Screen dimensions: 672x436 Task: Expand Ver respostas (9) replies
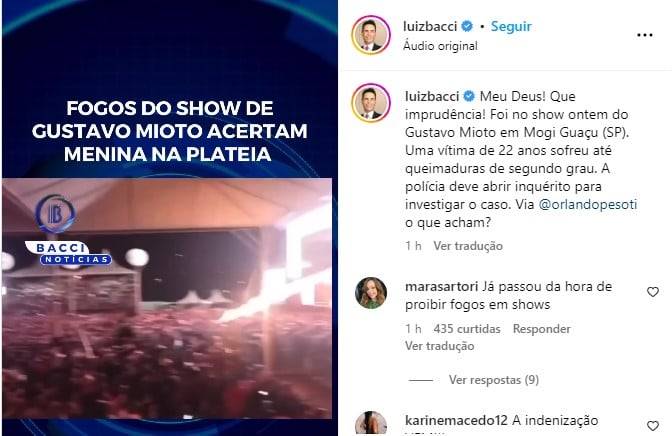point(494,380)
